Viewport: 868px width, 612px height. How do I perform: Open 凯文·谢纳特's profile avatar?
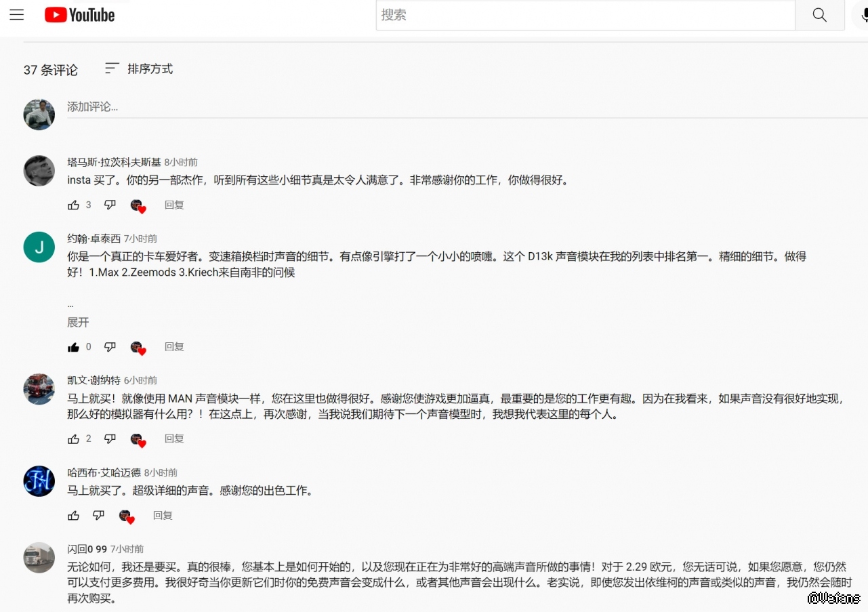coord(39,389)
